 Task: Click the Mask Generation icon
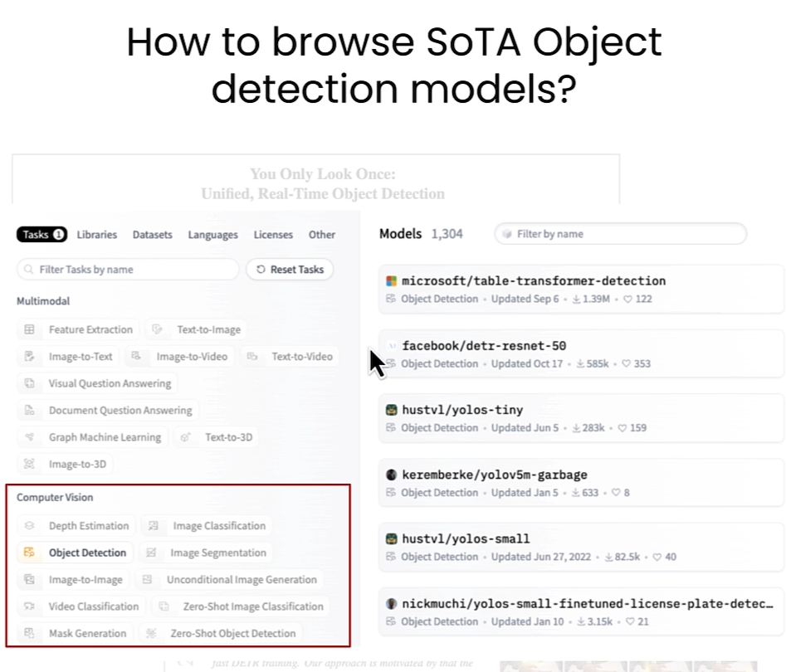click(30, 633)
